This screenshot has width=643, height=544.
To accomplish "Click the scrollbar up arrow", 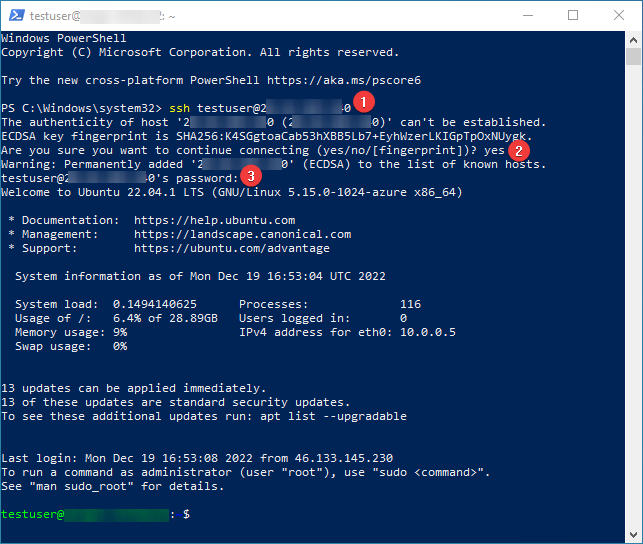I will tap(634, 38).
